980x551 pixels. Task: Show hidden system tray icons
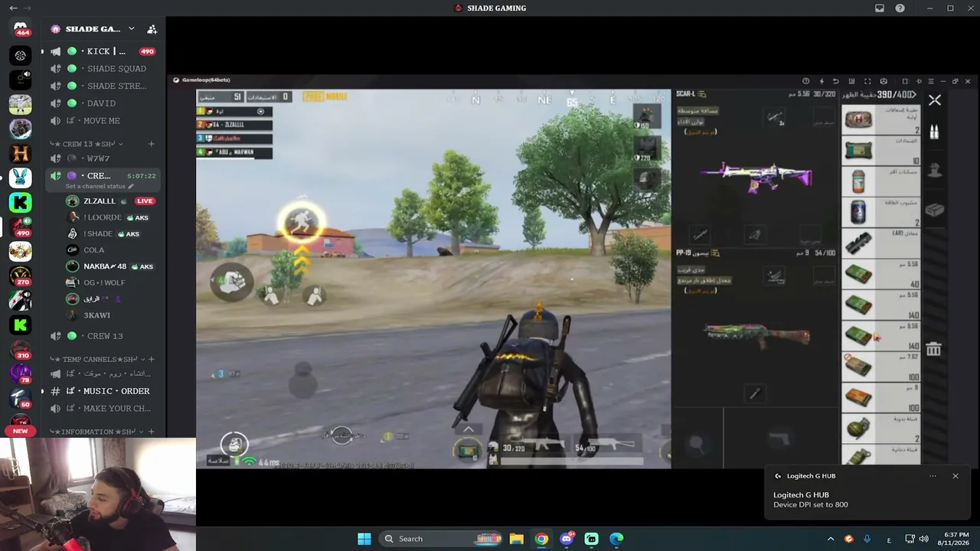pyautogui.click(x=831, y=539)
